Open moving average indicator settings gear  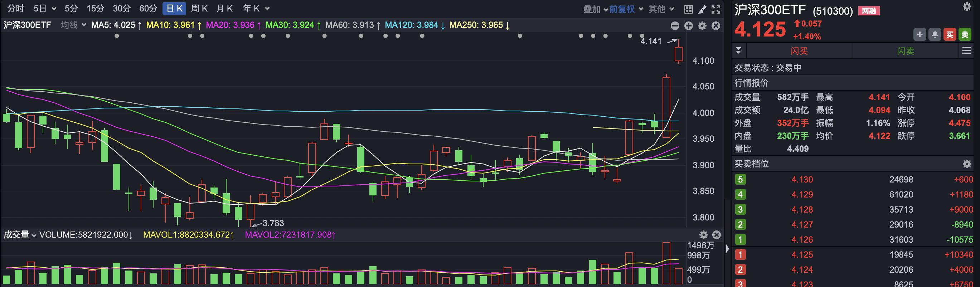(x=702, y=25)
